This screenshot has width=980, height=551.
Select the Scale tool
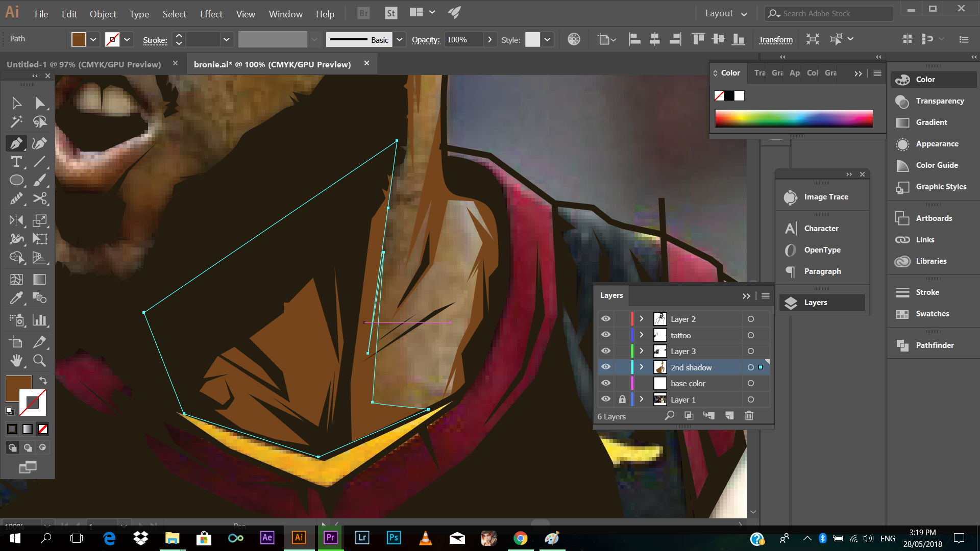click(x=40, y=220)
